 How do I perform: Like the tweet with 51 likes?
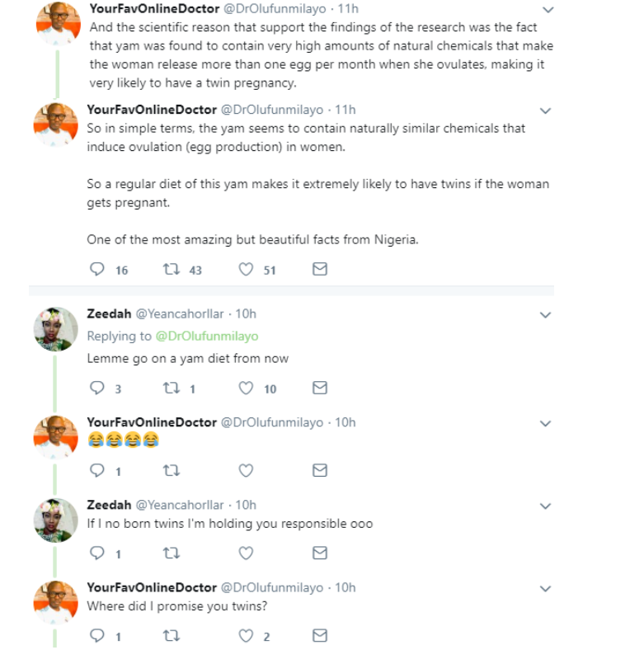[x=246, y=270]
